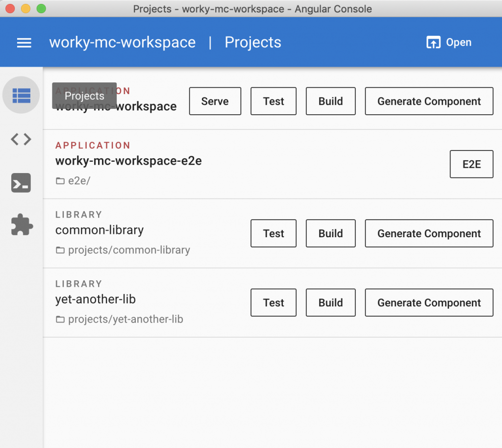Build the yet-another-lib library
This screenshot has width=502, height=448.
pyautogui.click(x=330, y=303)
